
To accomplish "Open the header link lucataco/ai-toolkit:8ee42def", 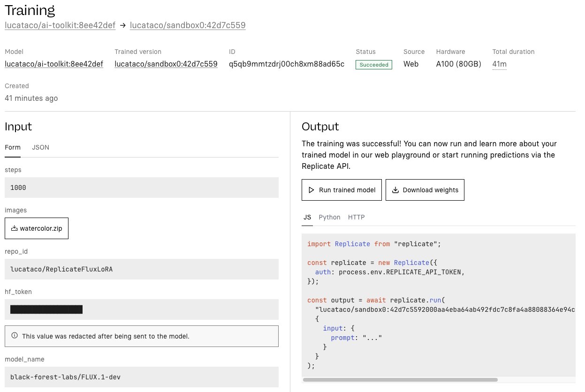I will [60, 25].
